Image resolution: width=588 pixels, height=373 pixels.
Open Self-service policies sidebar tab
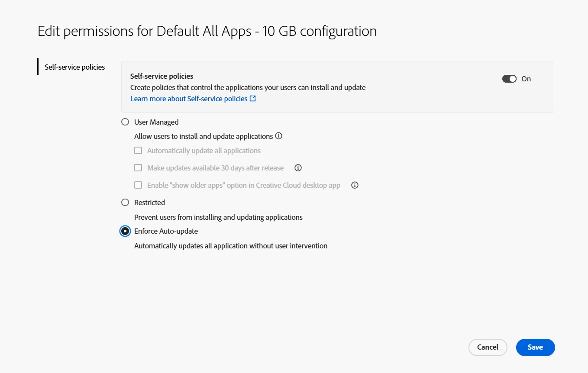(x=75, y=67)
